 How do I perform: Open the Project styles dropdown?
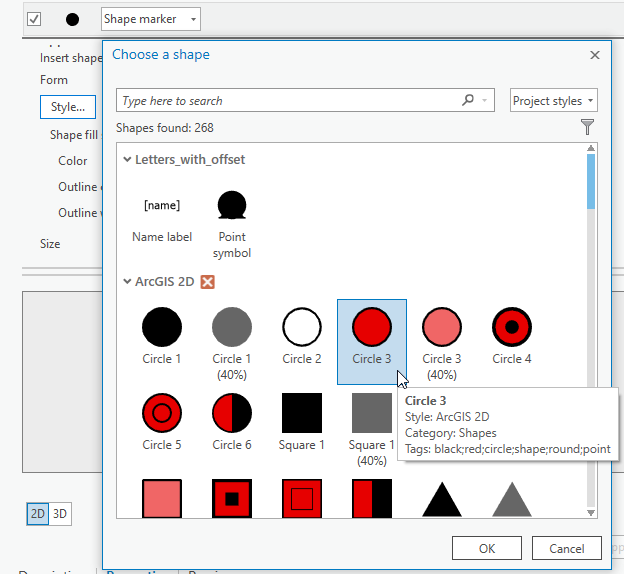(554, 100)
